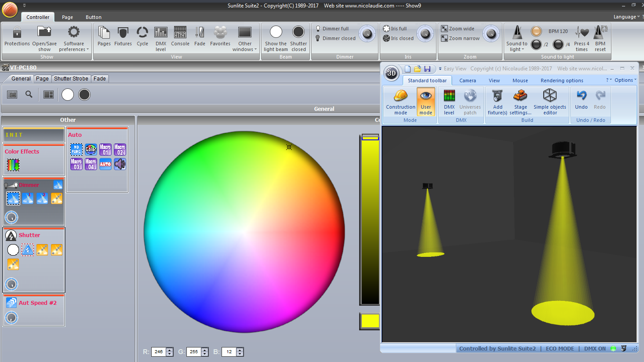The image size is (644, 362).
Task: Switch to Construction mode
Action: point(400,102)
